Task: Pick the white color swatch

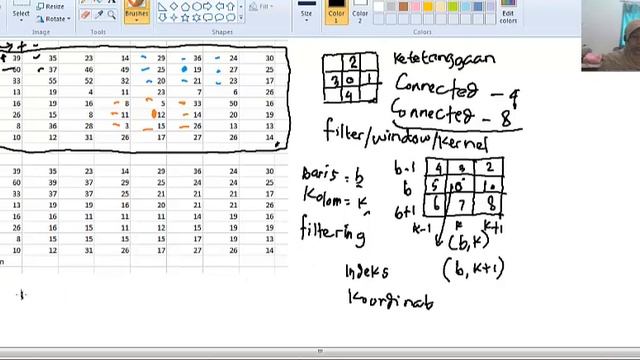Action: tap(379, 7)
